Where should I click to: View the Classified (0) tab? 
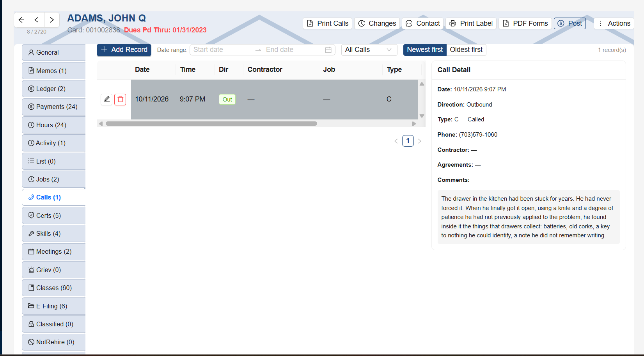click(53, 324)
